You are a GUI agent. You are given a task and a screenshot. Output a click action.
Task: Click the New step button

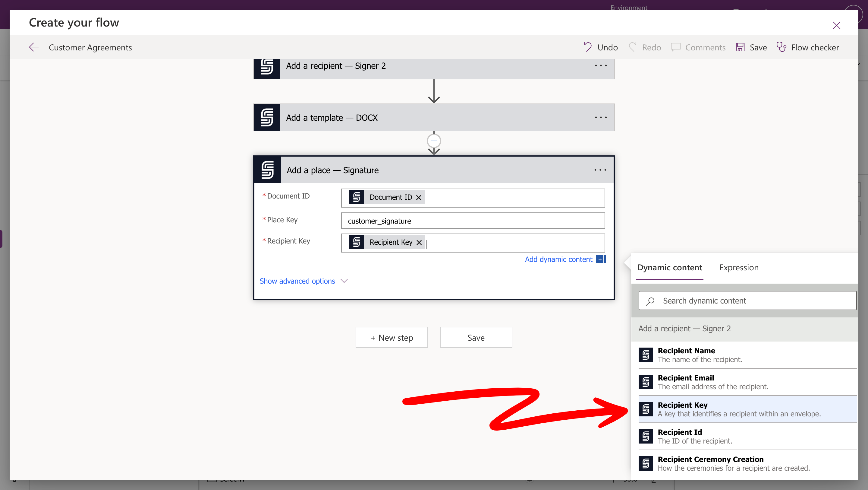[x=392, y=338]
